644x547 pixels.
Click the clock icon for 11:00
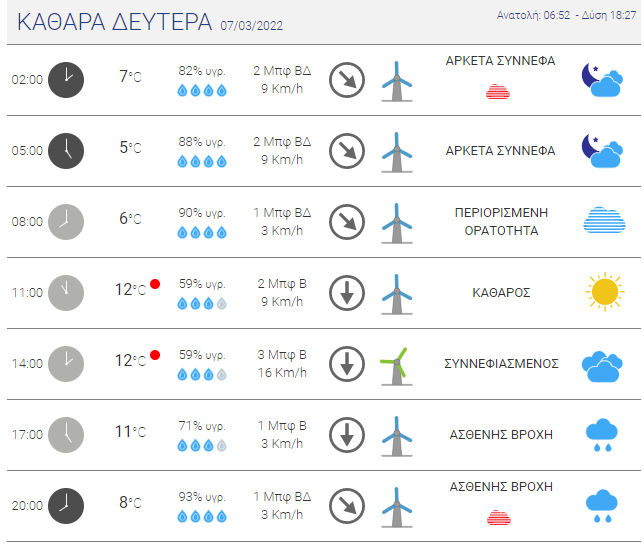[x=66, y=292]
